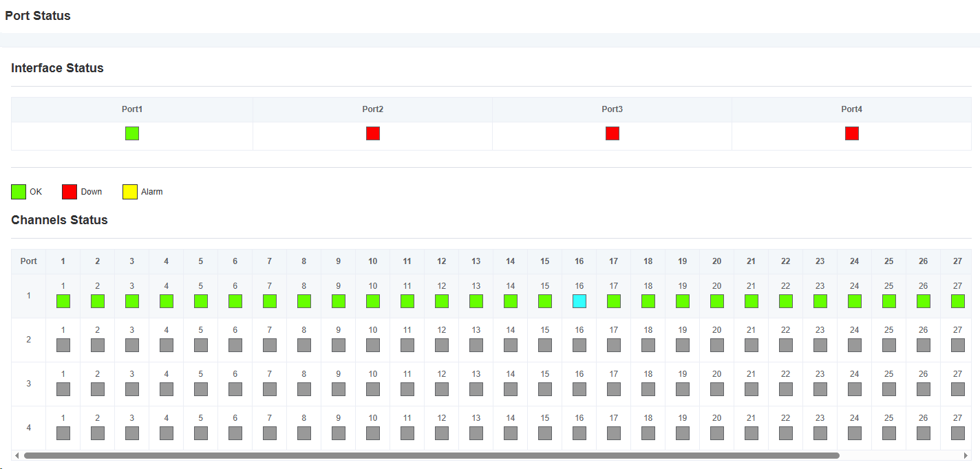Select port 1 channel 5 green indicator
The width and height of the screenshot is (980, 469).
pyautogui.click(x=201, y=301)
